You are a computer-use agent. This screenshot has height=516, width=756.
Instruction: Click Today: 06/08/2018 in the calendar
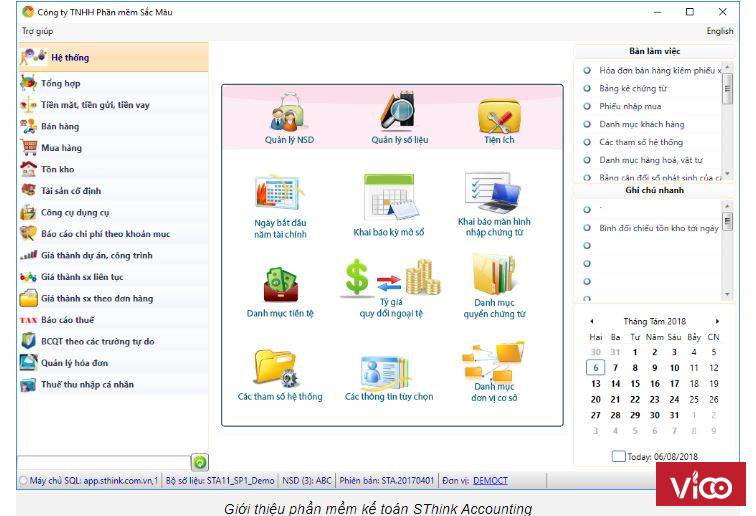655,456
